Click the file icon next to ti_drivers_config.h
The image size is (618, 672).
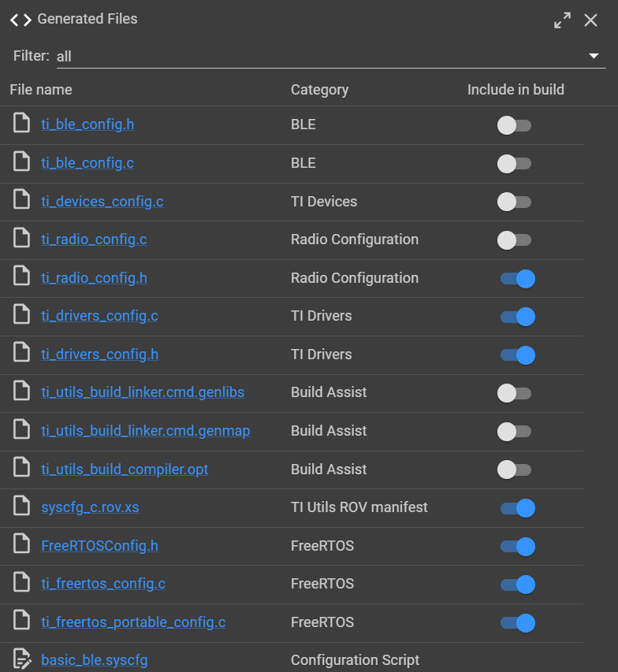(21, 354)
